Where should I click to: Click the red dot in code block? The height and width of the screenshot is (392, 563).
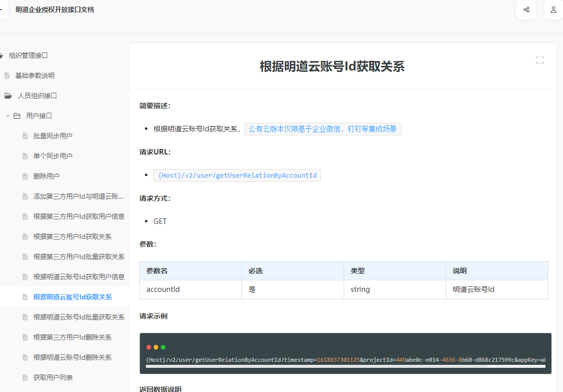click(148, 347)
